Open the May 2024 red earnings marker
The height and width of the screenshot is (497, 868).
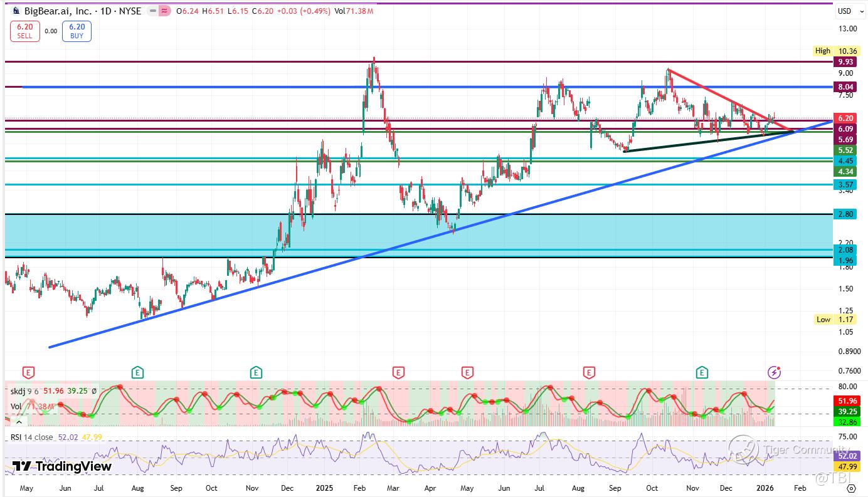[x=28, y=372]
